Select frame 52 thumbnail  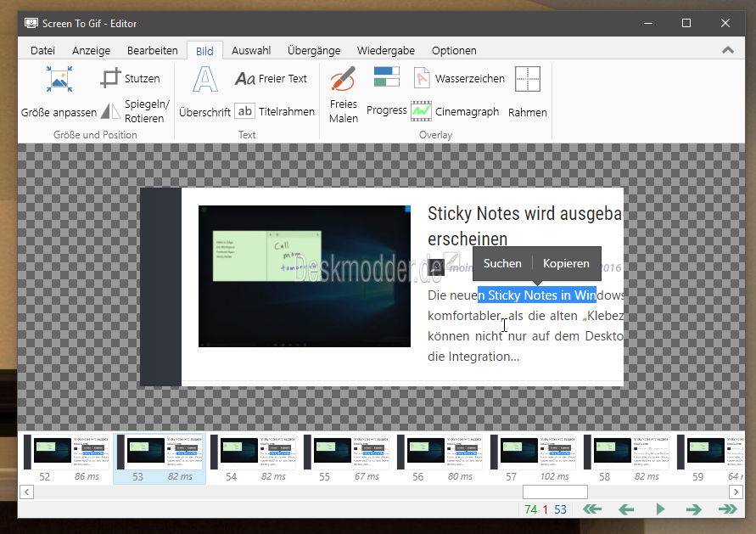pyautogui.click(x=66, y=458)
